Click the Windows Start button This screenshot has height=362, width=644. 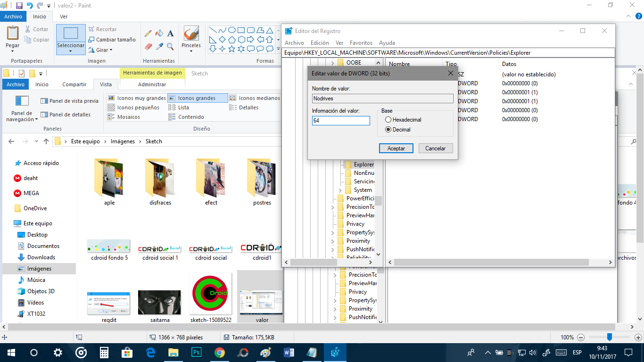(x=11, y=353)
